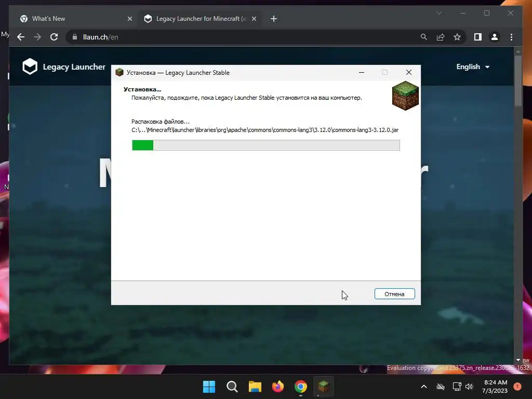Open network status tray icon
Image resolution: width=532 pixels, height=399 pixels.
457,387
